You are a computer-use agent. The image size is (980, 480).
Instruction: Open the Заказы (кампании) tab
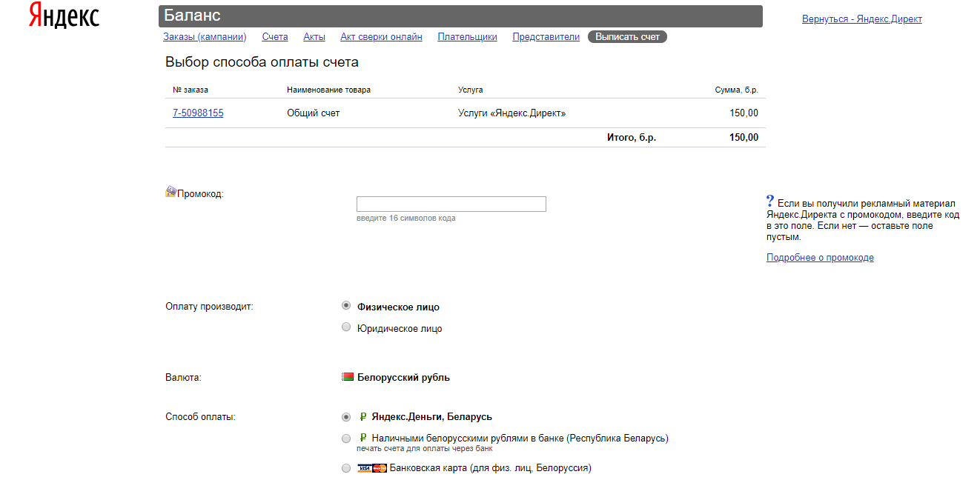205,37
